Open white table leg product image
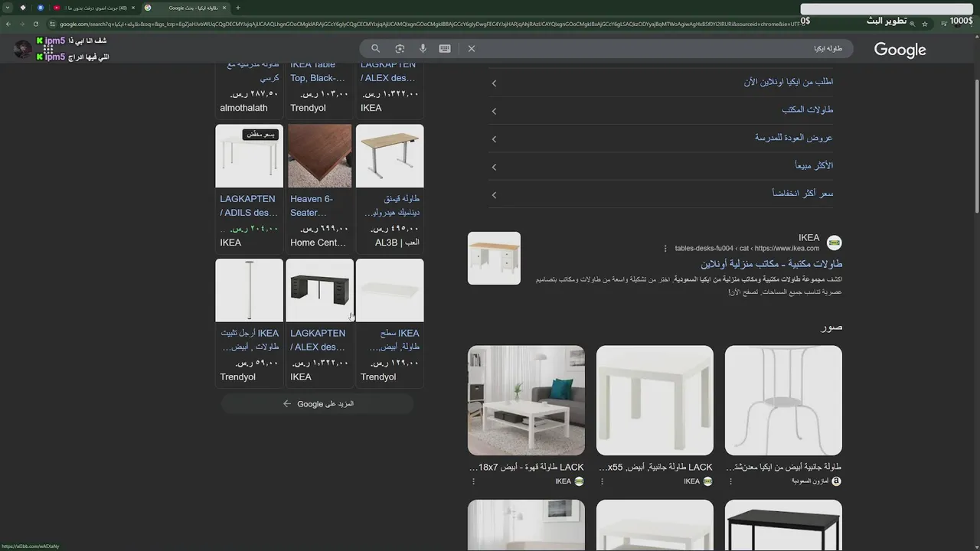980x551 pixels. pyautogui.click(x=249, y=290)
